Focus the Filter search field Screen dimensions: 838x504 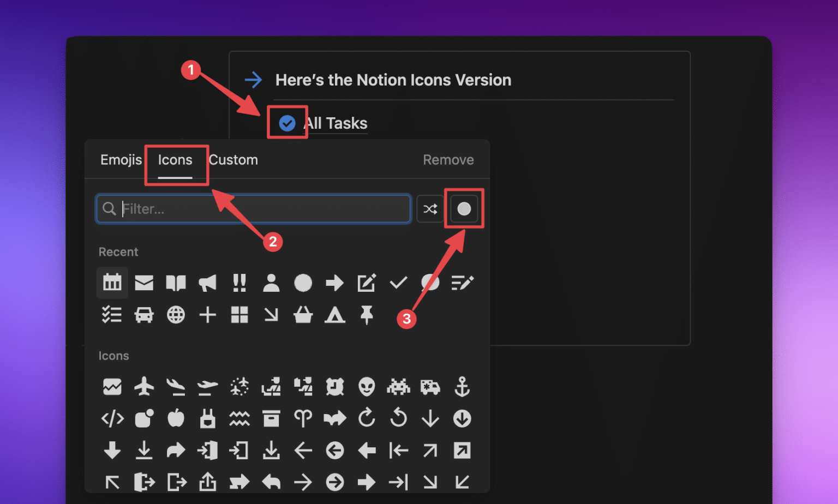262,209
